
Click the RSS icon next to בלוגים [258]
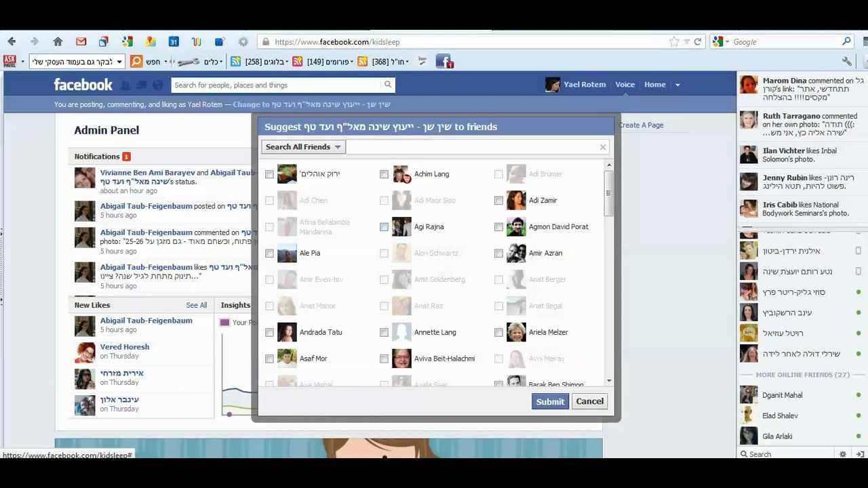tap(235, 62)
